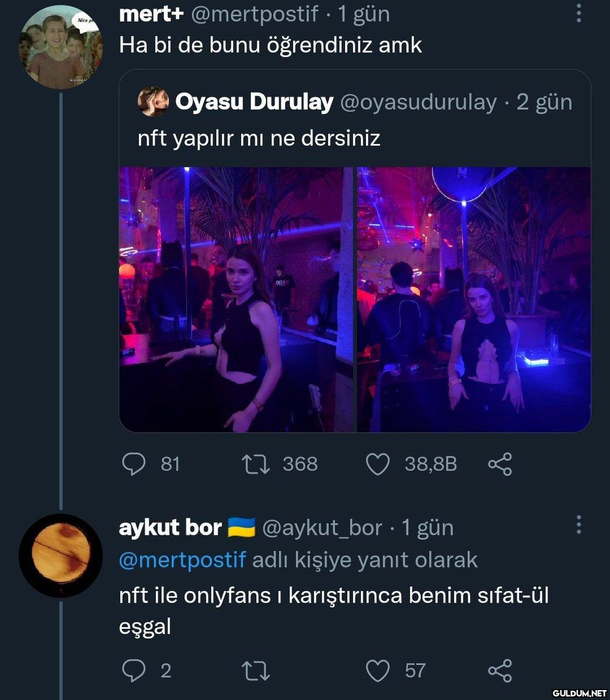610x700 pixels.
Task: Open mert+ profile picture
Action: coord(61,47)
